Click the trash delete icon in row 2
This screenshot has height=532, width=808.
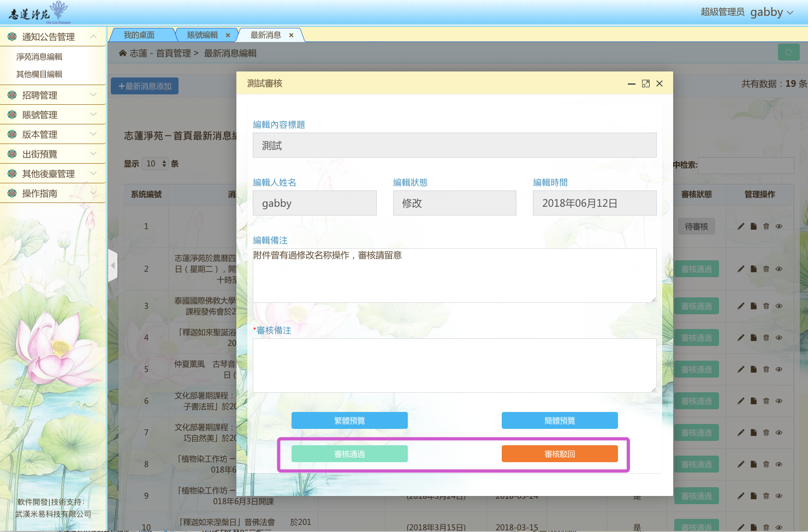click(x=766, y=269)
